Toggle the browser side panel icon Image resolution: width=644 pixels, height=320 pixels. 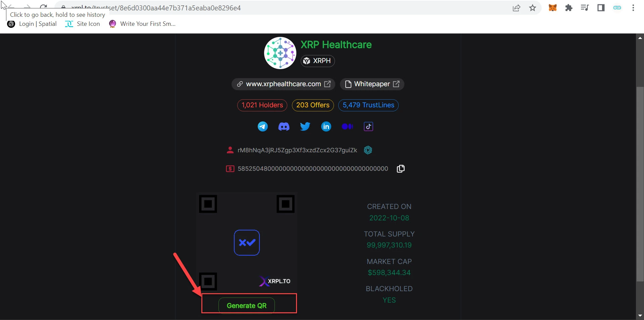pyautogui.click(x=601, y=8)
